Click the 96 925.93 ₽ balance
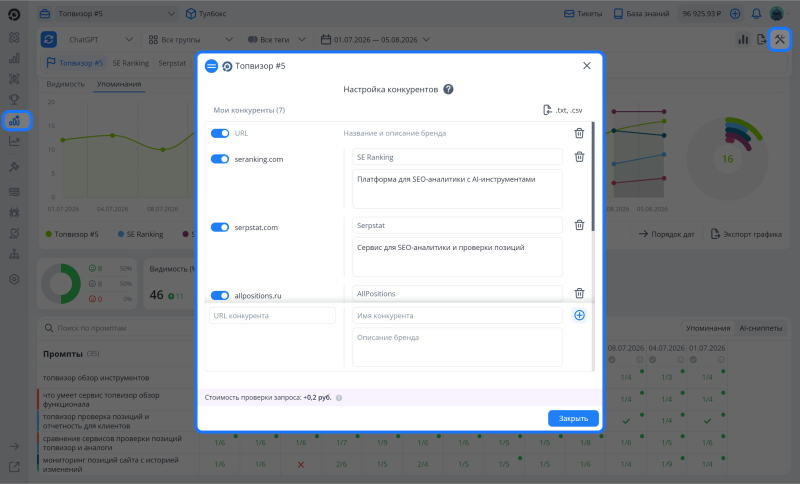Screen dimensions: 800x484 (702, 14)
